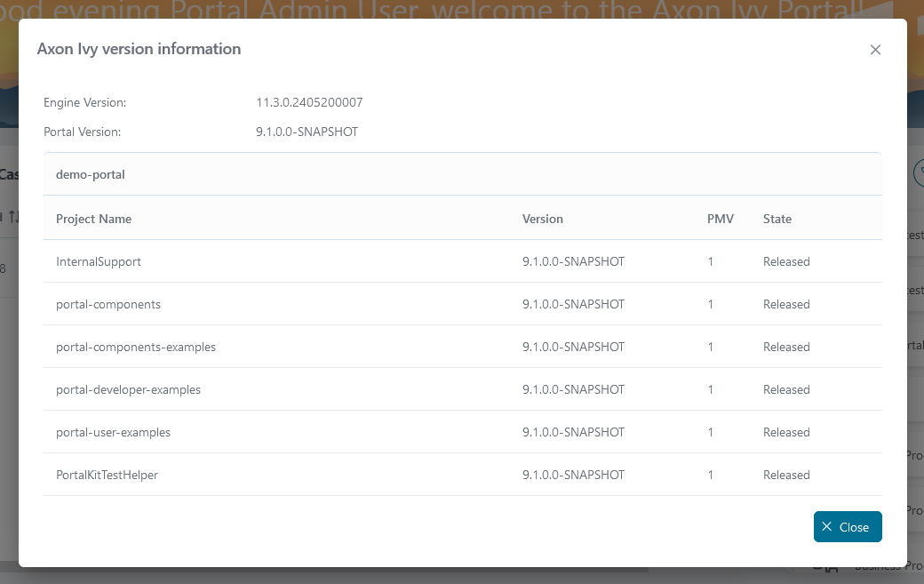Click the version of portal-components-examples row
Image resolution: width=924 pixels, height=584 pixels.
click(x=573, y=347)
